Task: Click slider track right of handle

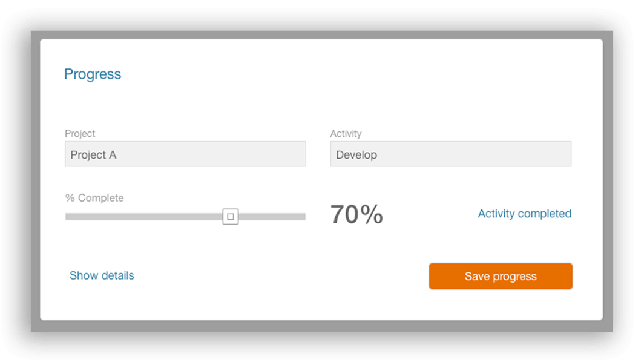Action: point(272,217)
